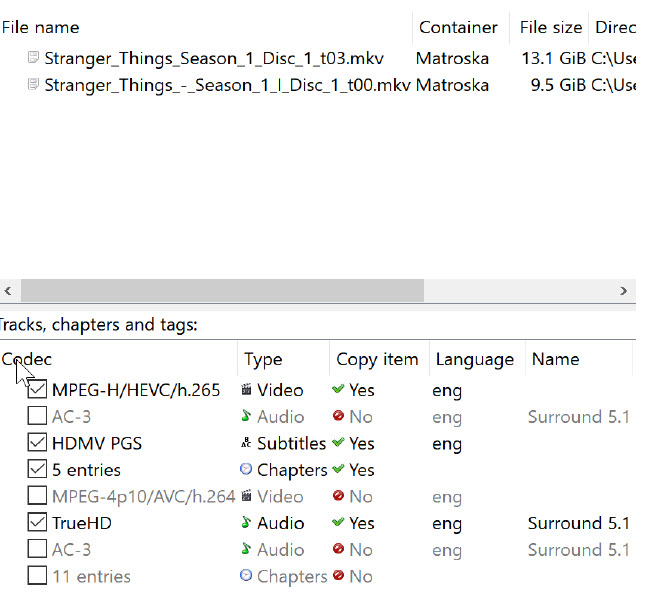The height and width of the screenshot is (597, 655).
Task: Sort tracks by Codec column header
Action: (28, 359)
